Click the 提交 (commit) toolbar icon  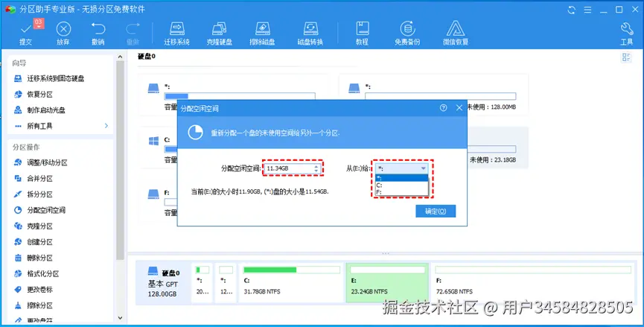[26, 33]
